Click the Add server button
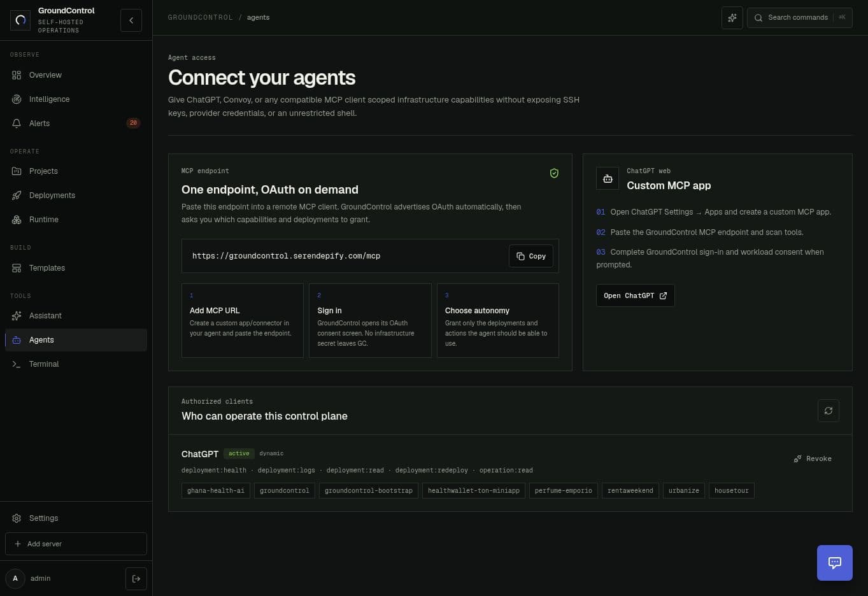 tap(76, 544)
